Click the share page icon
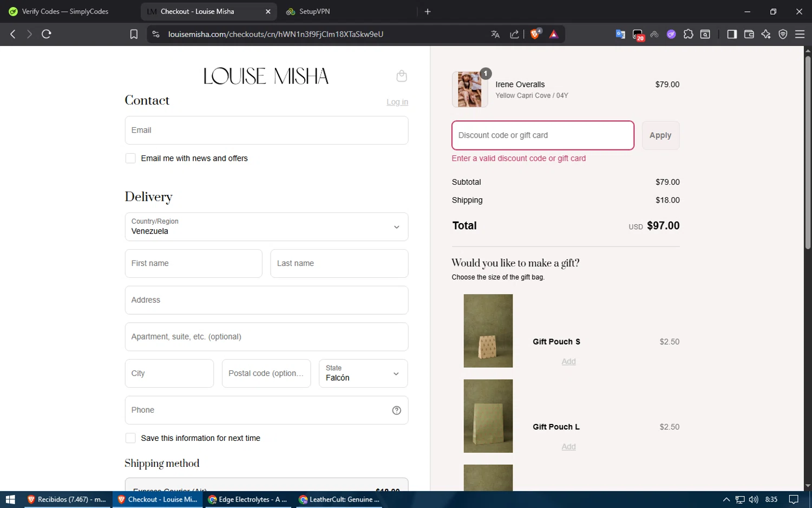 coord(514,34)
